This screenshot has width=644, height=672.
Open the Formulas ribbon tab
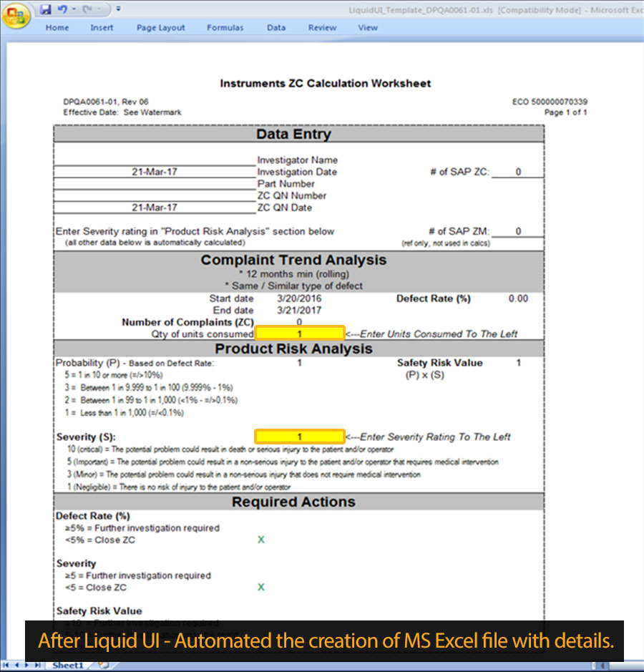[x=225, y=28]
